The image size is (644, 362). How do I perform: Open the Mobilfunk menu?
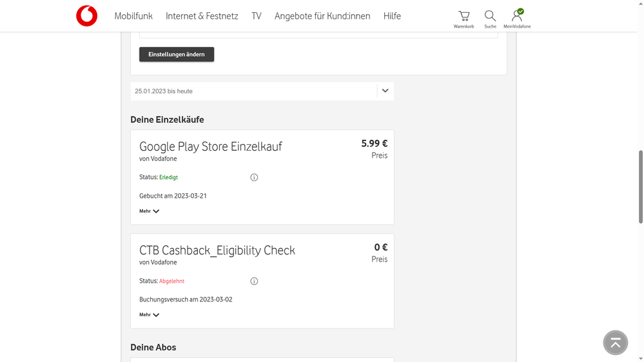[133, 16]
